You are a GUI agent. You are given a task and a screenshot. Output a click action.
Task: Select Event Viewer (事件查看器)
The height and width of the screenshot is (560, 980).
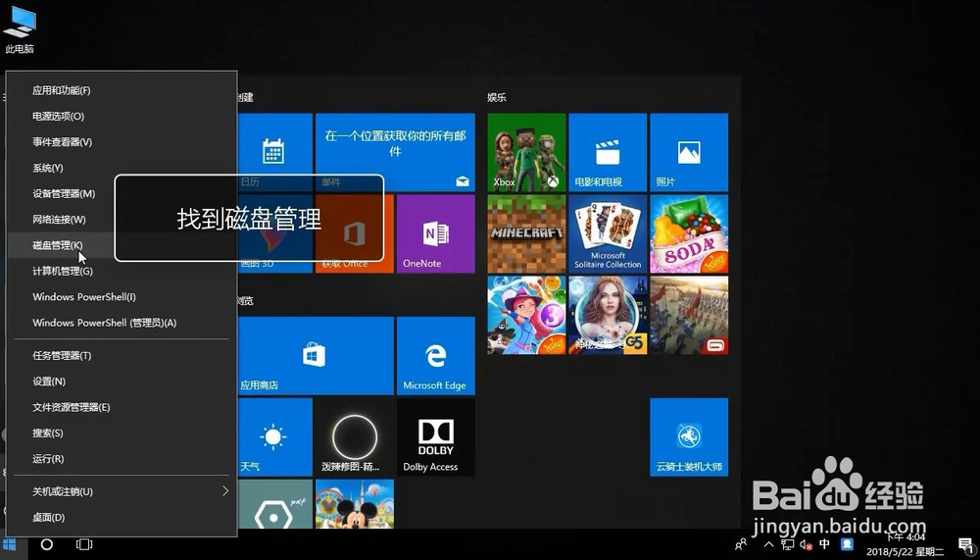(x=122, y=142)
